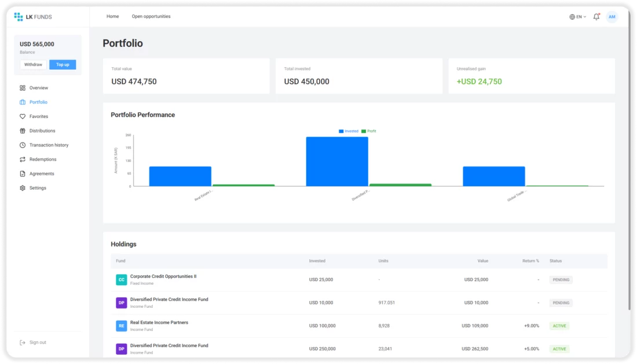Open the Open opportunities tab
Screen dimensions: 637x364
pos(151,17)
